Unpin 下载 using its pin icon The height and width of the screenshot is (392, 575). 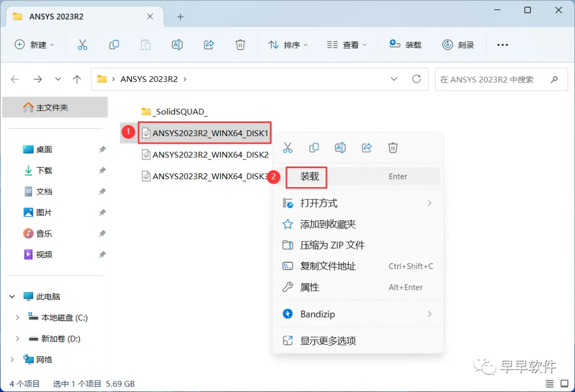coord(102,170)
